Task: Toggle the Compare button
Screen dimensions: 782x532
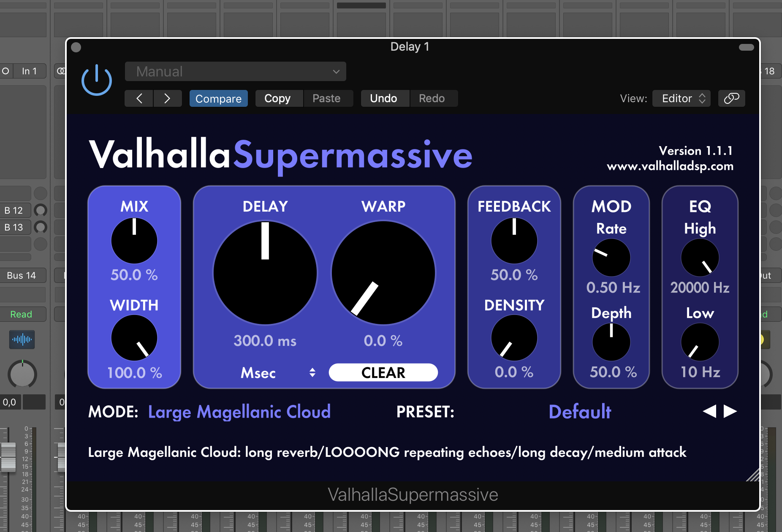Action: coord(218,98)
